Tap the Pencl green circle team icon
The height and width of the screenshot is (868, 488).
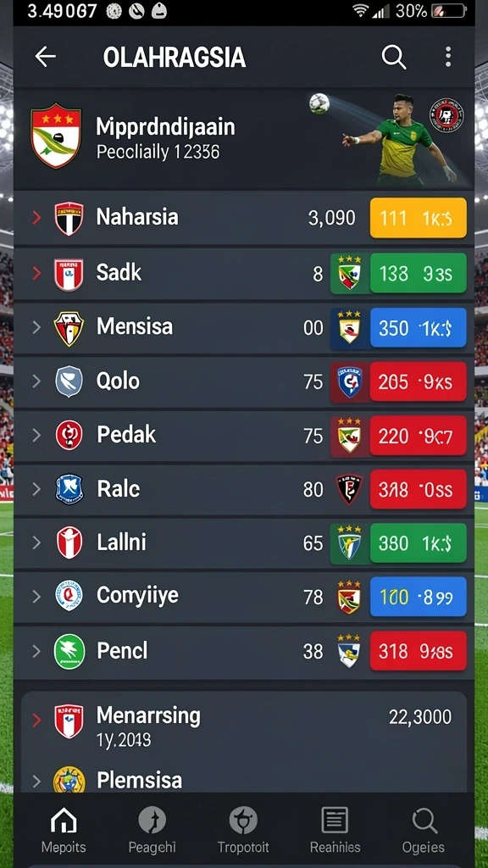click(69, 652)
